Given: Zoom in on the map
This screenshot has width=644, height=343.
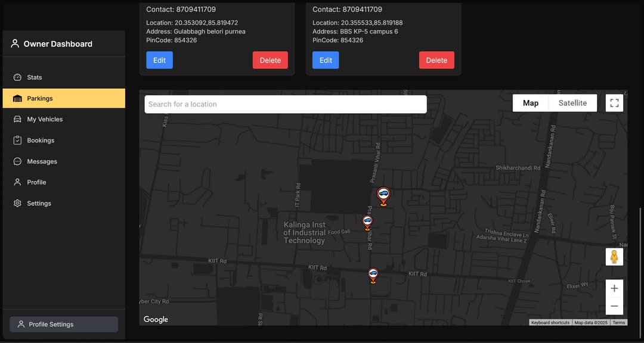Looking at the screenshot, I should pos(614,288).
